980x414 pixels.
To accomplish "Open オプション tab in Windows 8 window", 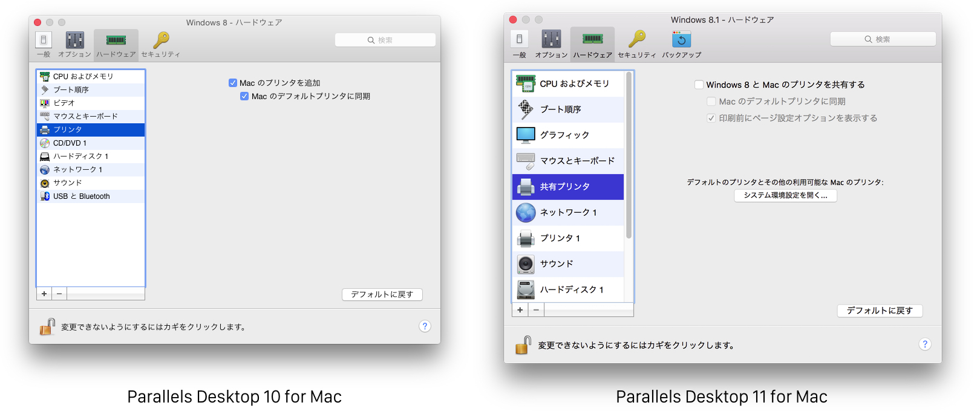I will point(74,45).
